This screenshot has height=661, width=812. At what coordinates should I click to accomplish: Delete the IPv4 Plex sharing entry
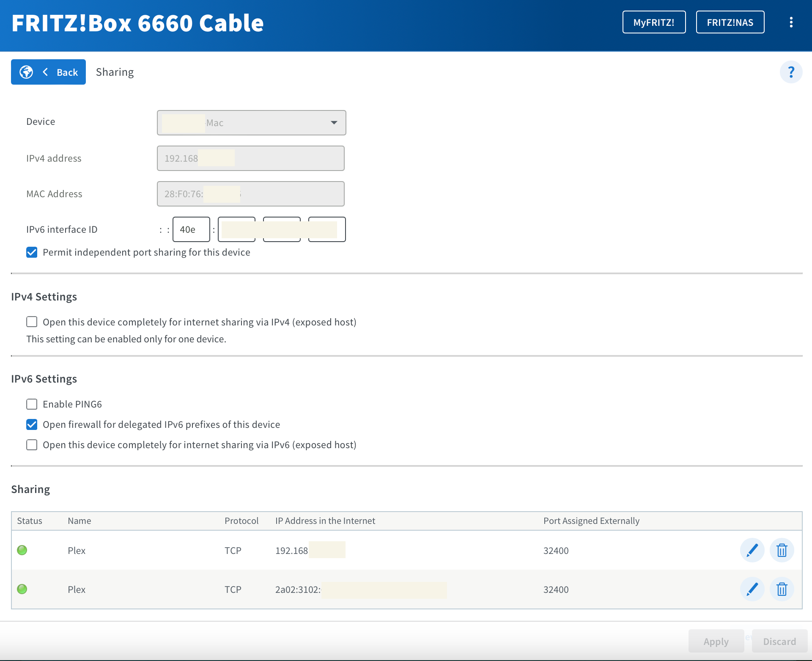point(782,550)
